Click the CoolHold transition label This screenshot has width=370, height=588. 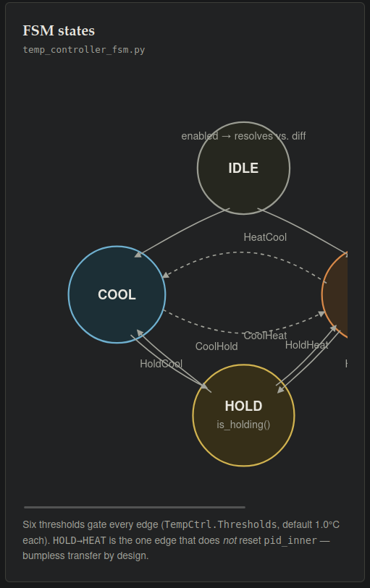click(216, 346)
